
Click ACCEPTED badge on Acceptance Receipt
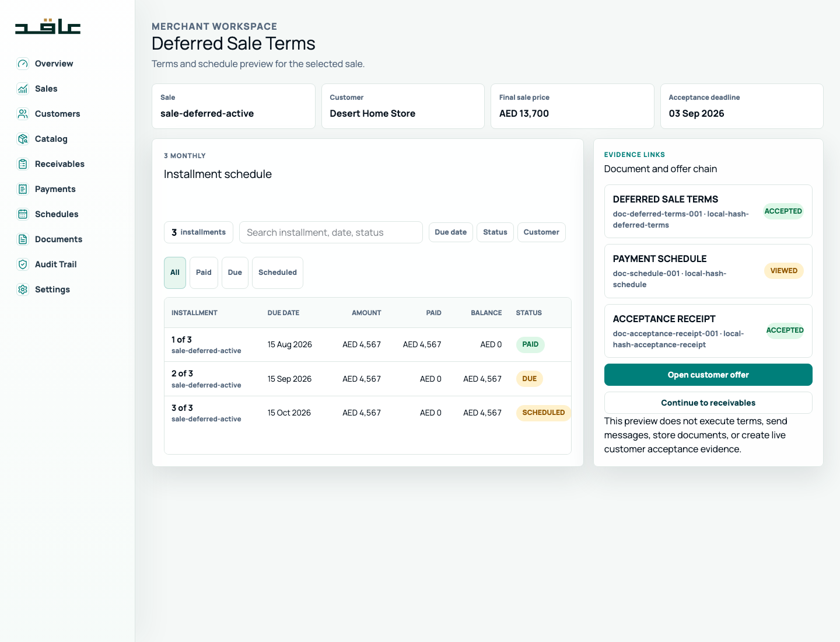(x=785, y=330)
